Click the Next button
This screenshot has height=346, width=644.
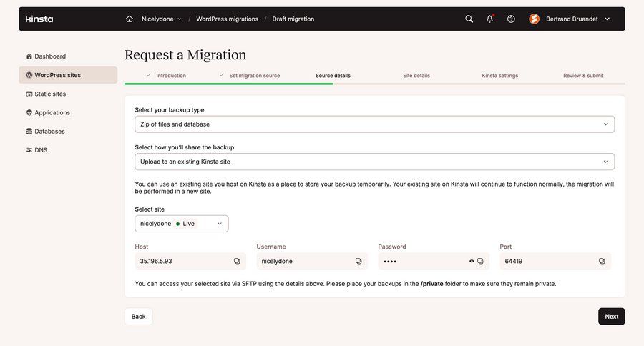611,317
